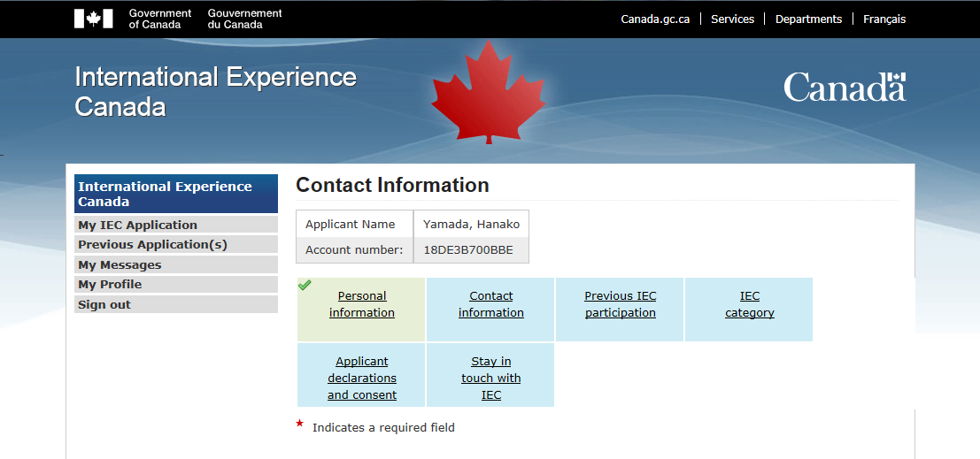This screenshot has height=459, width=980.
Task: Click the applicant name Yamada, Hanako
Action: pos(471,224)
